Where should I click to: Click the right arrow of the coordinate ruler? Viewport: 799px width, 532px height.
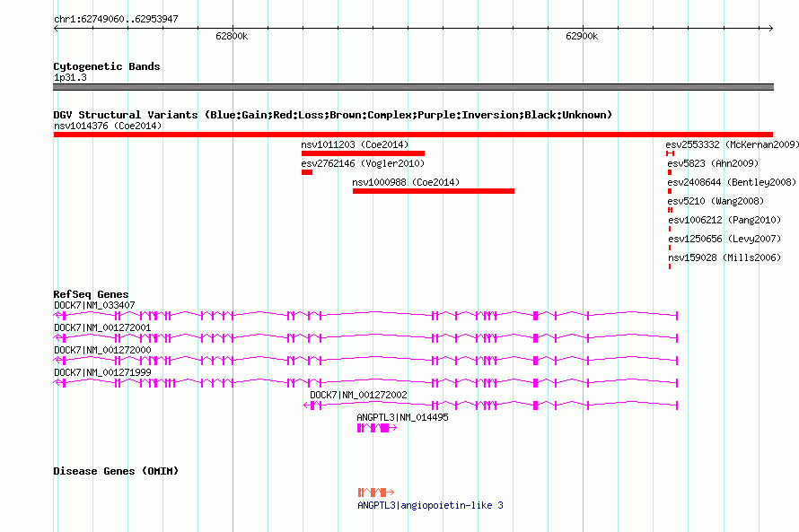pyautogui.click(x=770, y=28)
